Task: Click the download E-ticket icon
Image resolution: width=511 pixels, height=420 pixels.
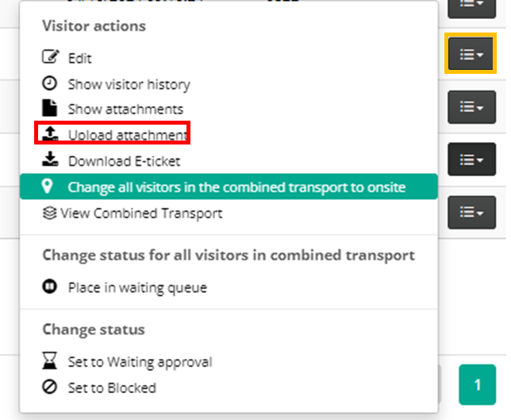Action: 50,159
